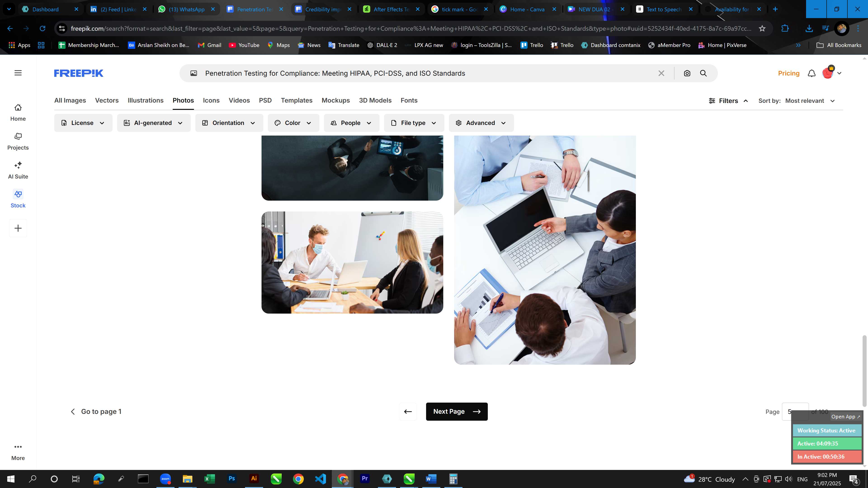This screenshot has width=868, height=488.
Task: Switch to Vectors tab
Action: 107,100
